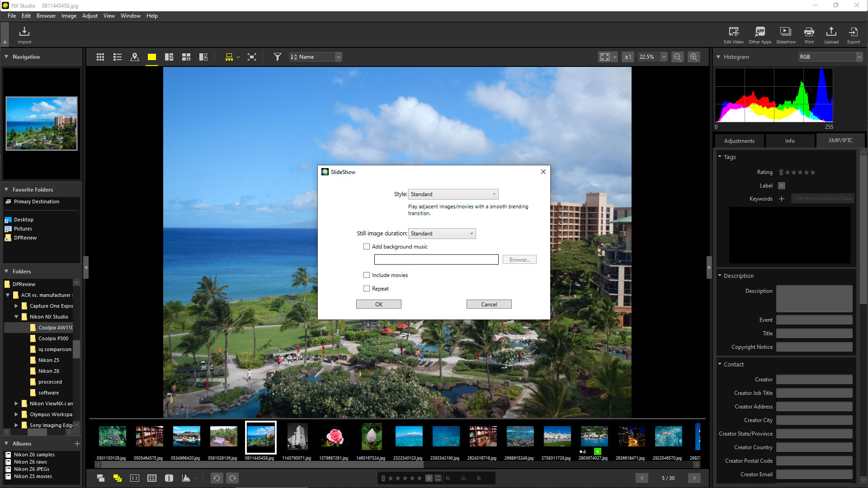Select the Coolpix P300 folder
This screenshot has height=488, width=868.
53,338
